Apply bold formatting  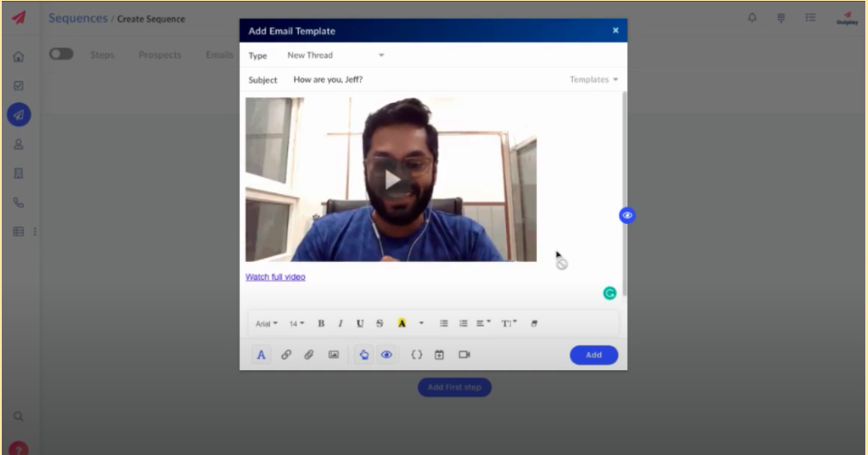(x=321, y=324)
